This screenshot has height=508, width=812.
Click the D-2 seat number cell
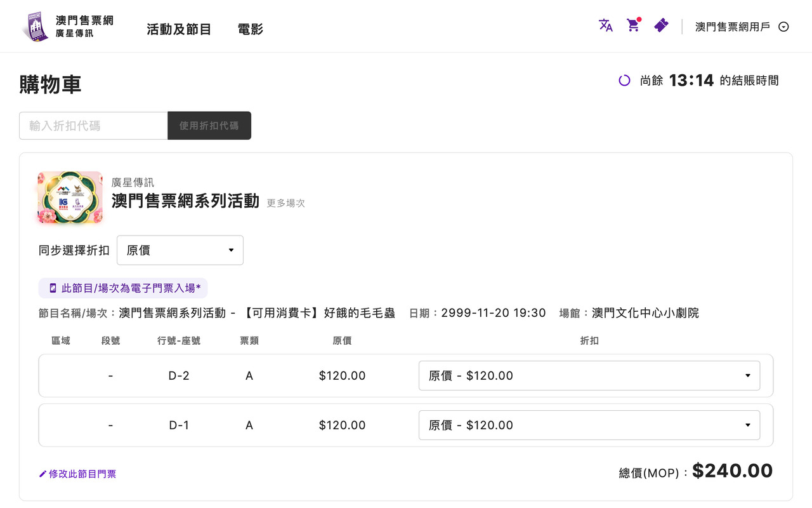coord(179,376)
